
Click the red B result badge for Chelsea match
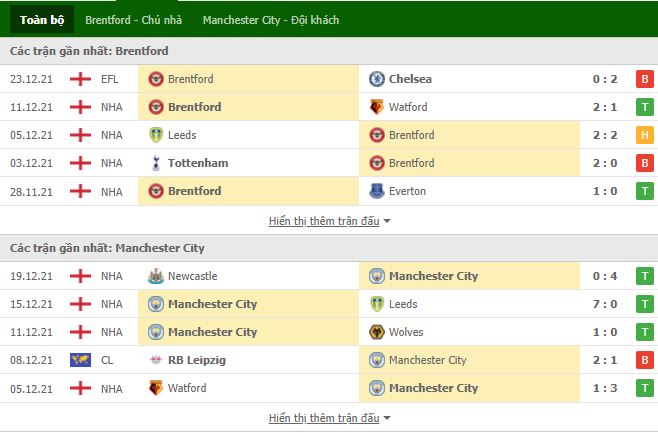645,79
